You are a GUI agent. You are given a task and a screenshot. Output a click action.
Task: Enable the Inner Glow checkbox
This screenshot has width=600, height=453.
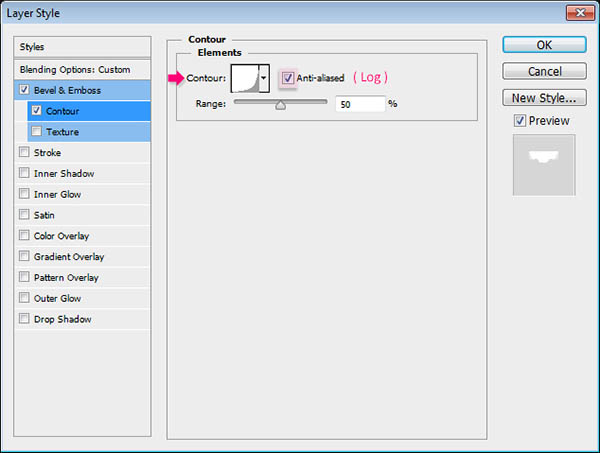click(24, 194)
